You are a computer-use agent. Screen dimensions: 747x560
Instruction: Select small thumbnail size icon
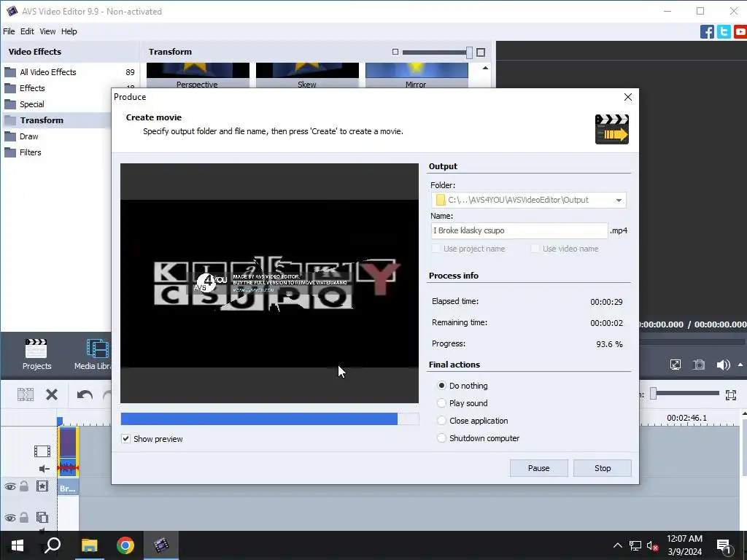[395, 52]
